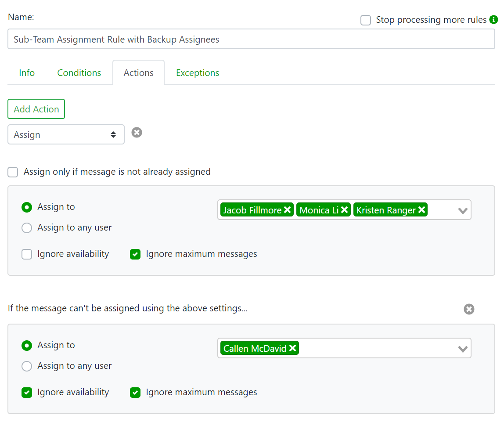Enable Ignore availability in first assignment box
This screenshot has width=504, height=422.
[27, 254]
